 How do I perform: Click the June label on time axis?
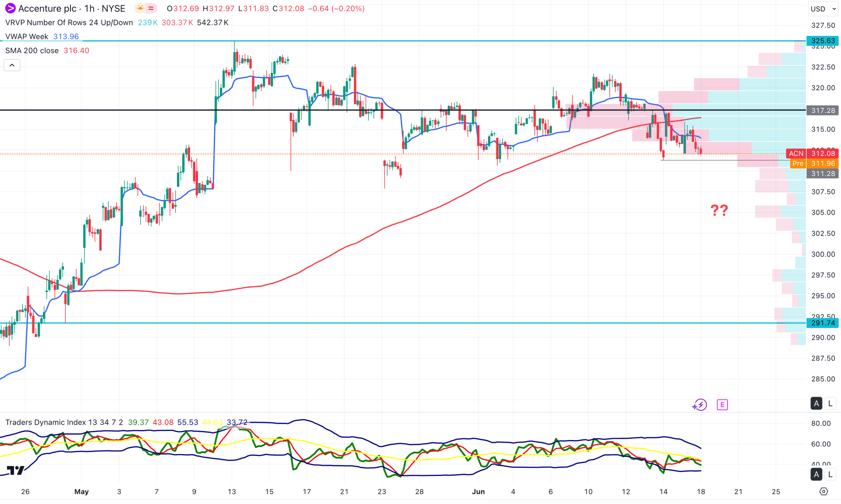478,491
